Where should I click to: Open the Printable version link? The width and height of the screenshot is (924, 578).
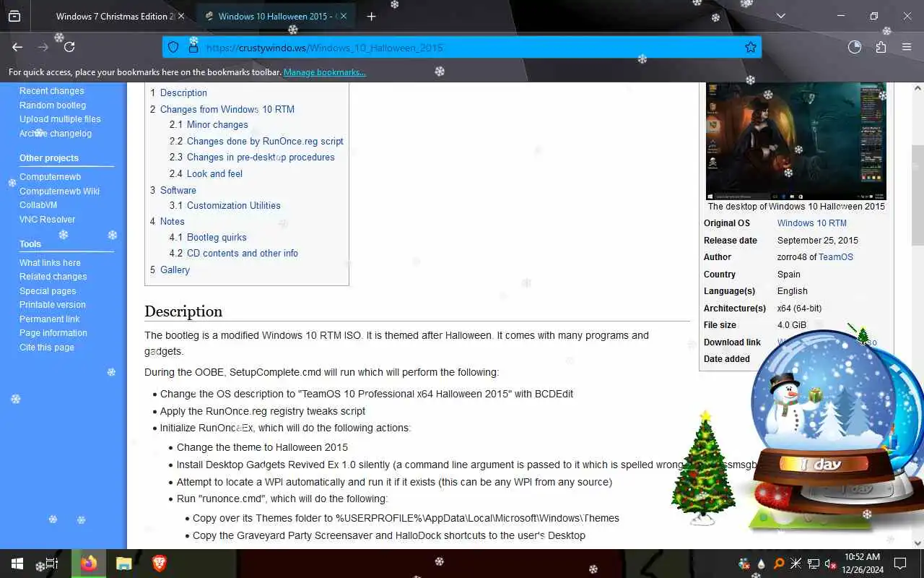coord(53,305)
